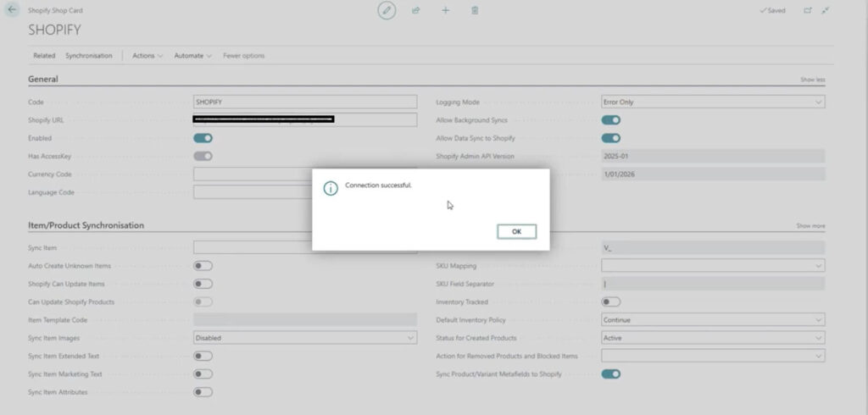Click OK in Connection successful dialog
This screenshot has width=868, height=415.
click(x=516, y=232)
